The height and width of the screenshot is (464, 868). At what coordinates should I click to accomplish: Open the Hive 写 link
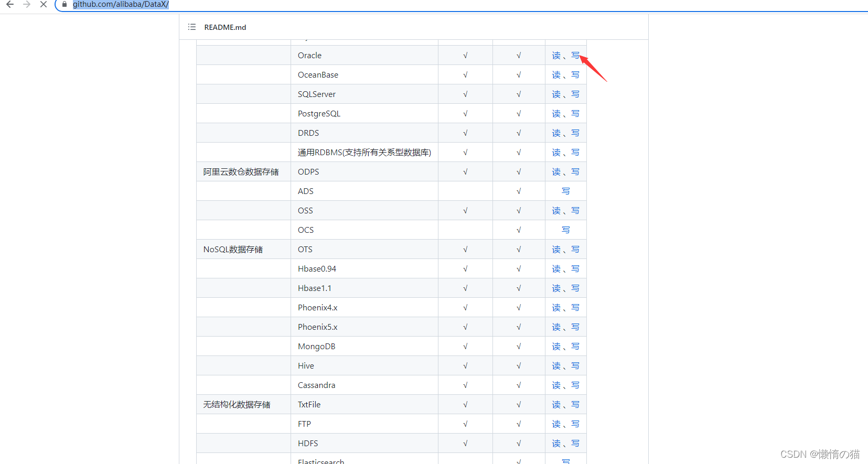[x=575, y=366]
